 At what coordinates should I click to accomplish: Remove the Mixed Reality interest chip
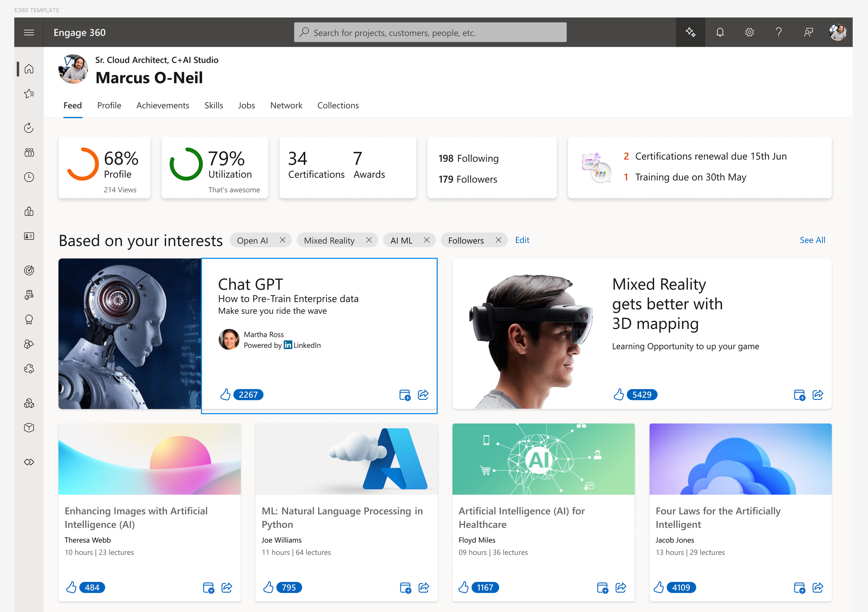tap(369, 240)
